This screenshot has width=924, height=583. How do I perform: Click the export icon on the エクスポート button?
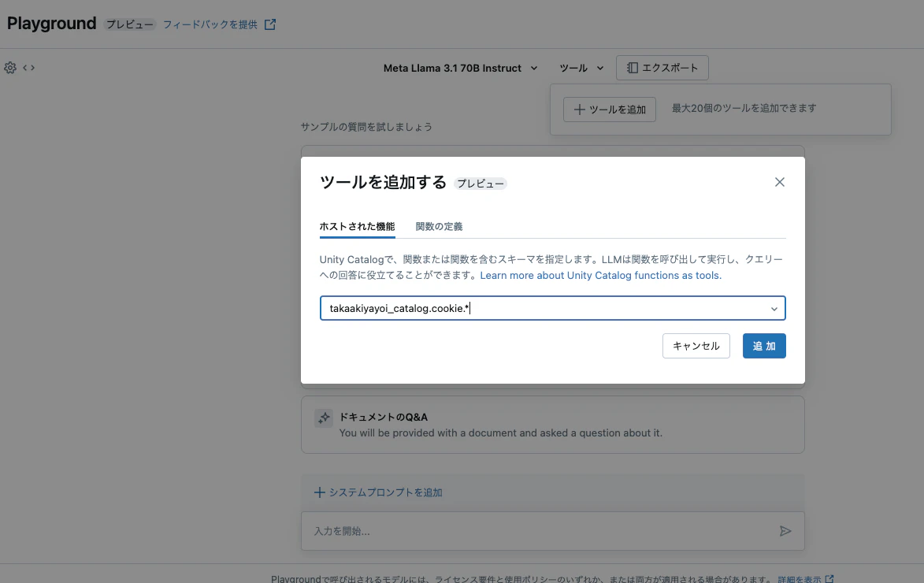pos(633,68)
